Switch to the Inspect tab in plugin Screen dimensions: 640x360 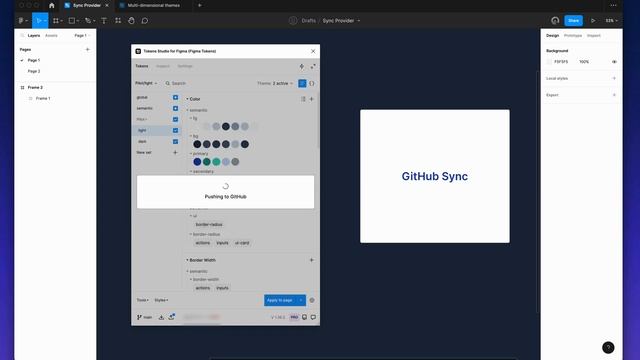[x=162, y=66]
